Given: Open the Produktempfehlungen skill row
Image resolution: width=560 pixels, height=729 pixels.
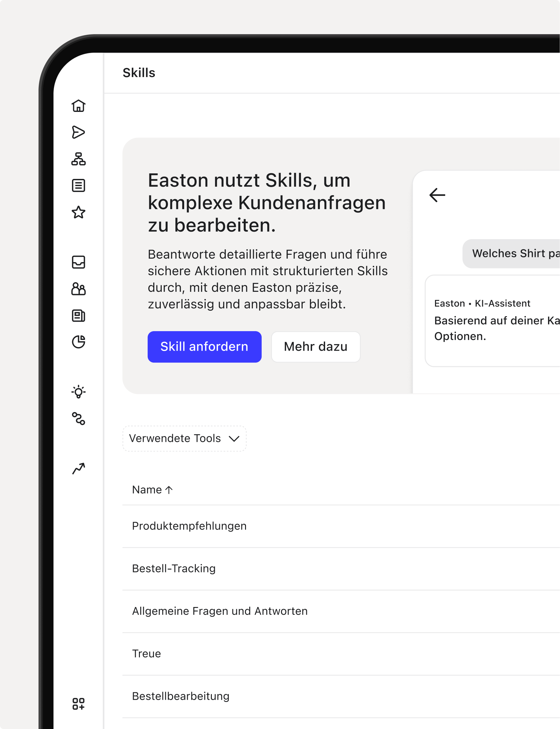Looking at the screenshot, I should point(341,526).
